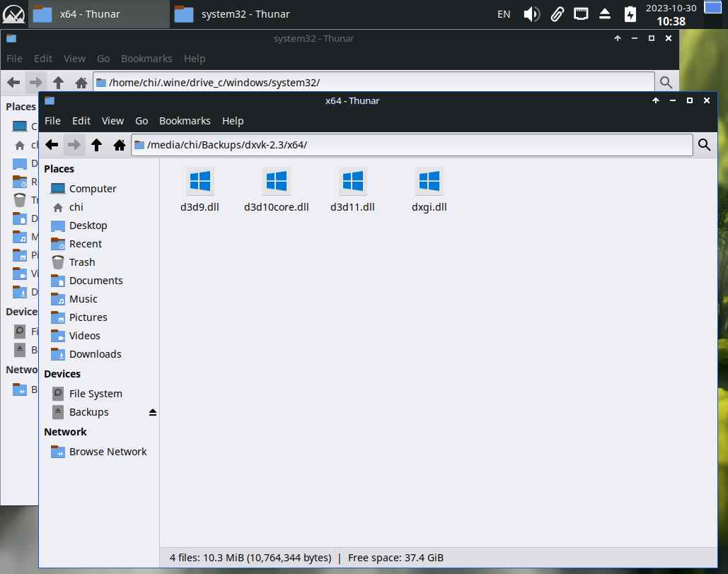Open File menu in system32 window
This screenshot has width=728, height=574.
point(14,59)
